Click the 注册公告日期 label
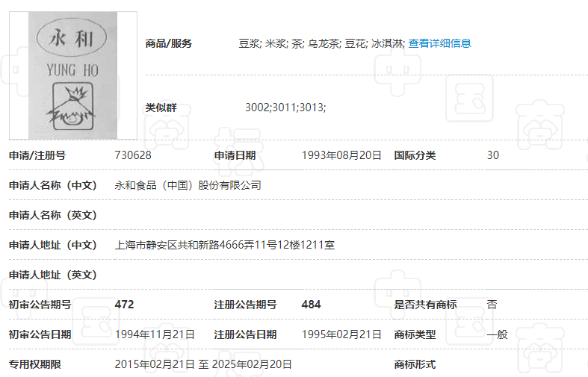Image resolution: width=588 pixels, height=377 pixels. point(245,334)
